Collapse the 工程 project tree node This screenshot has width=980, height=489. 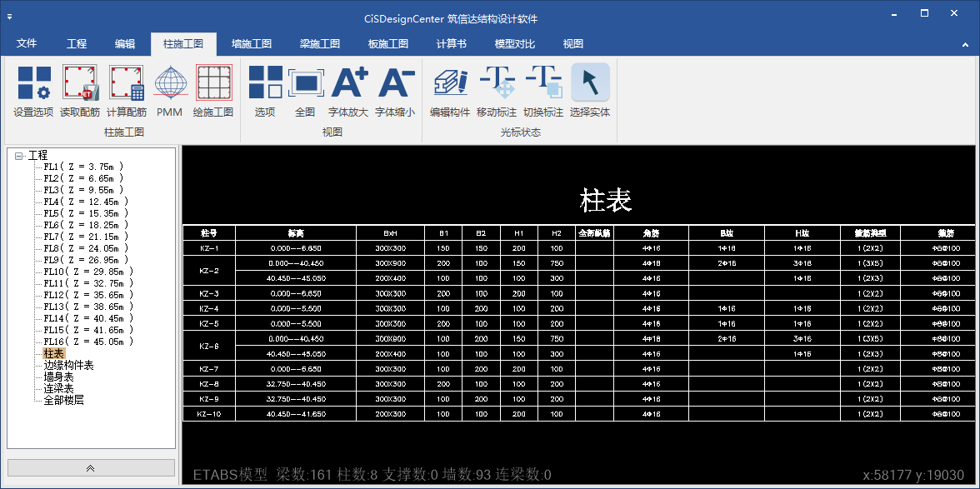[19, 156]
